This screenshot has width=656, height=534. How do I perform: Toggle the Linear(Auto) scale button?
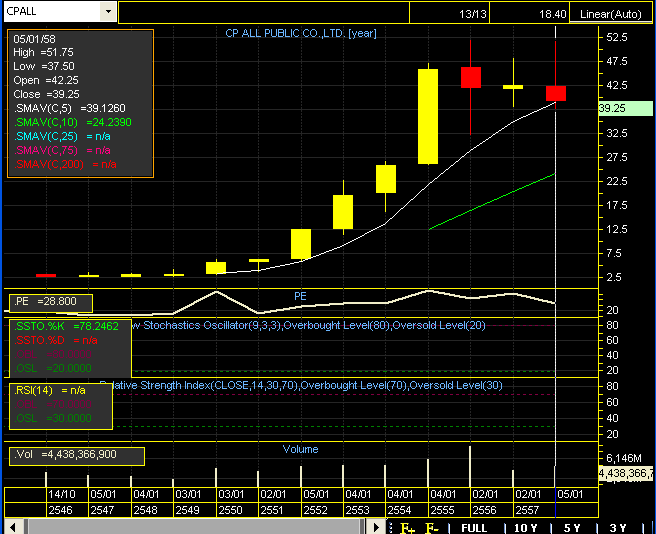[610, 14]
